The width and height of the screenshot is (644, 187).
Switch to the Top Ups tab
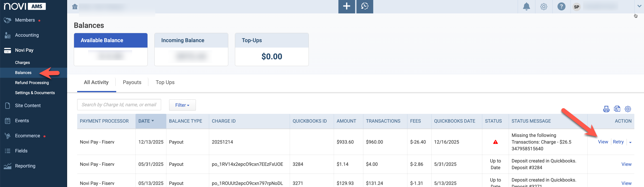point(165,82)
